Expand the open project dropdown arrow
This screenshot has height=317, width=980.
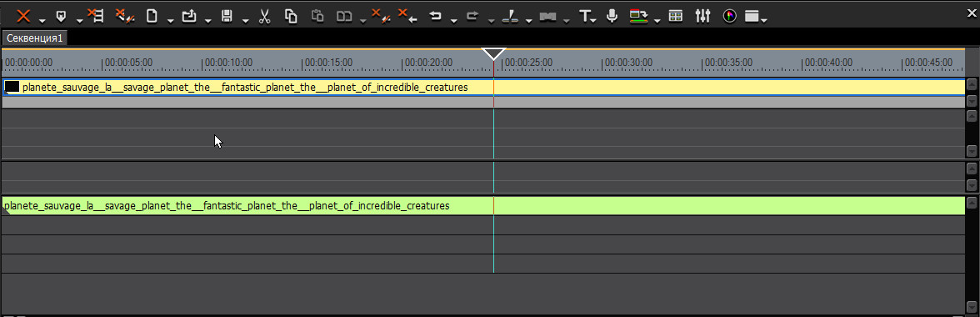pos(207,21)
